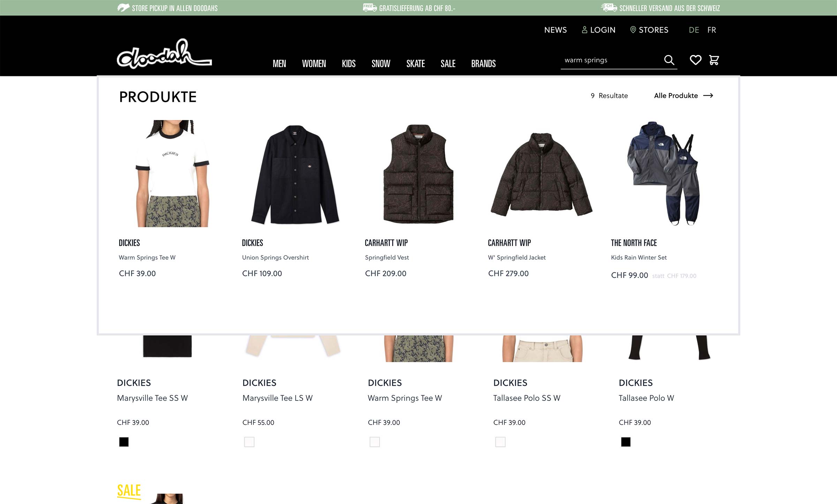Select DE language option
Viewport: 837px width, 504px height.
tap(694, 30)
